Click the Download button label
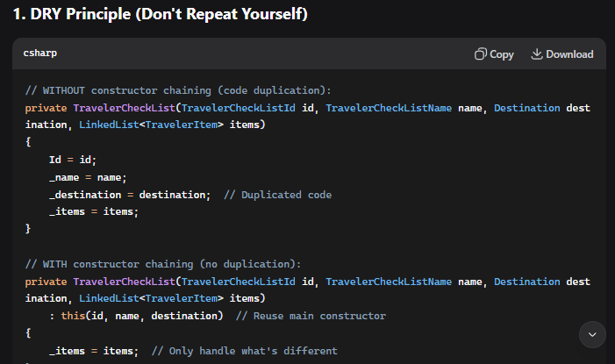Screen dimensions: 615x364 click(569, 54)
